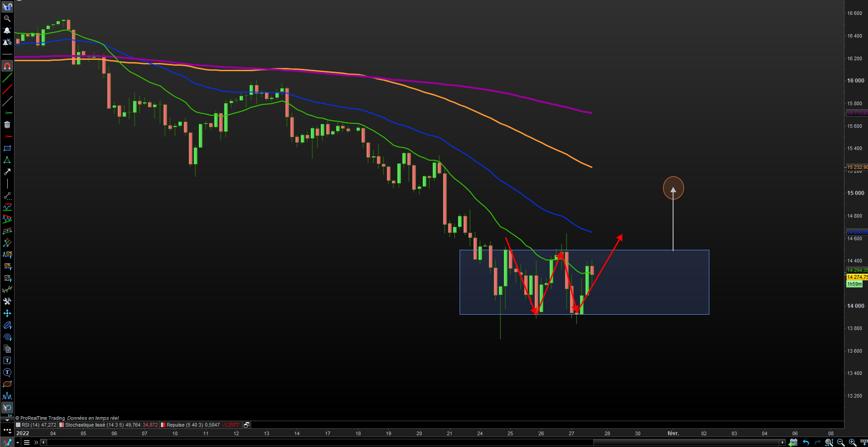Select the green trend line tool
The height and width of the screenshot is (447, 868).
pyautogui.click(x=7, y=78)
